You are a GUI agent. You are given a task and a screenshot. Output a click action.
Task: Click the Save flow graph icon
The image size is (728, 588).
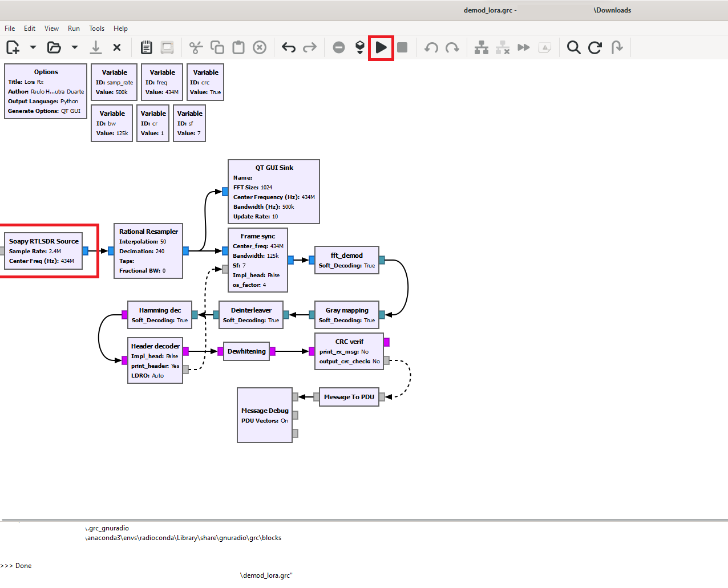point(96,47)
